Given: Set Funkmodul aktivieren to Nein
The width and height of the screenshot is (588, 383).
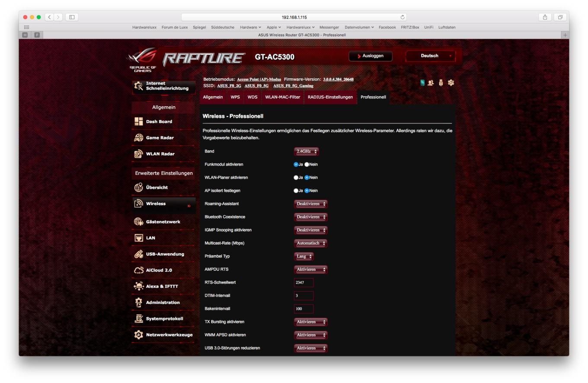Looking at the screenshot, I should point(307,165).
